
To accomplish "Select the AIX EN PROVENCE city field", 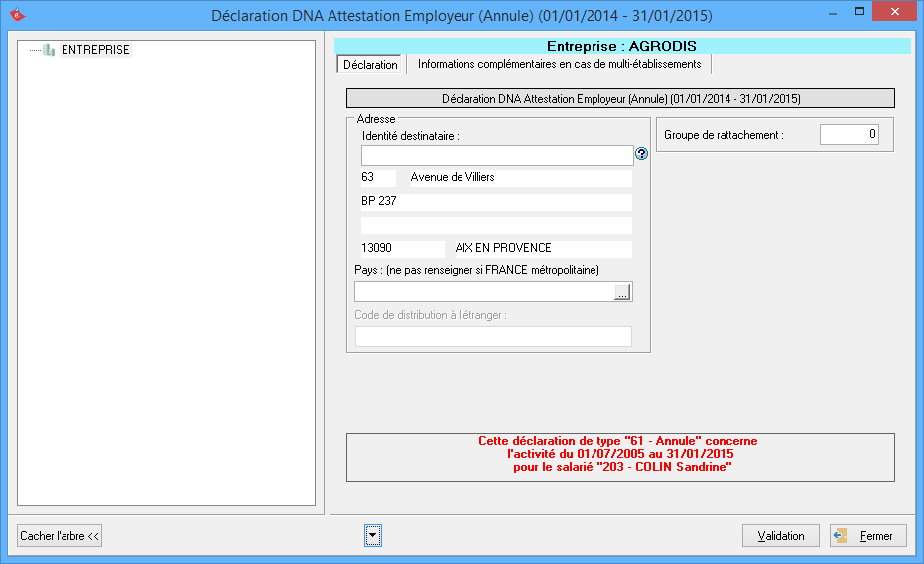I will 542,249.
